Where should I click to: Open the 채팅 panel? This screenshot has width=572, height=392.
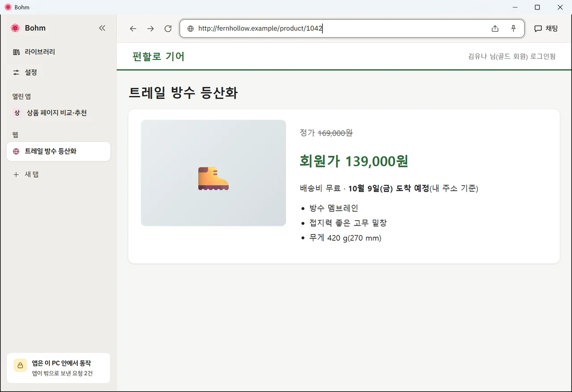(546, 29)
